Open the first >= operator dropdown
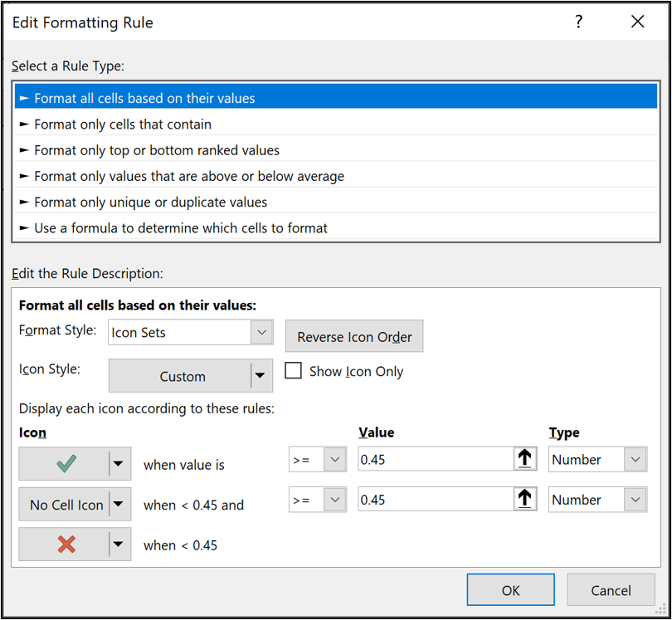This screenshot has height=620, width=672. click(x=337, y=459)
